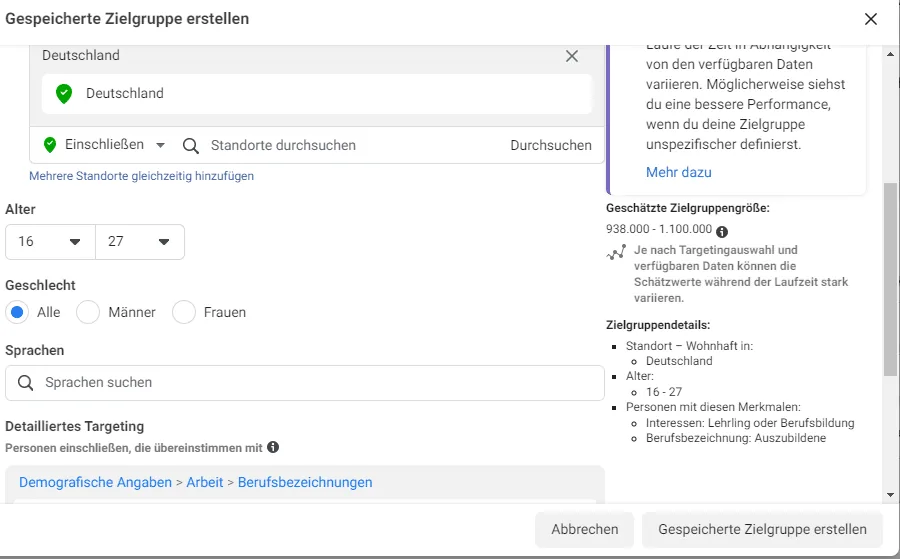Click the Durchsuchen button
The height and width of the screenshot is (559, 900).
(550, 145)
